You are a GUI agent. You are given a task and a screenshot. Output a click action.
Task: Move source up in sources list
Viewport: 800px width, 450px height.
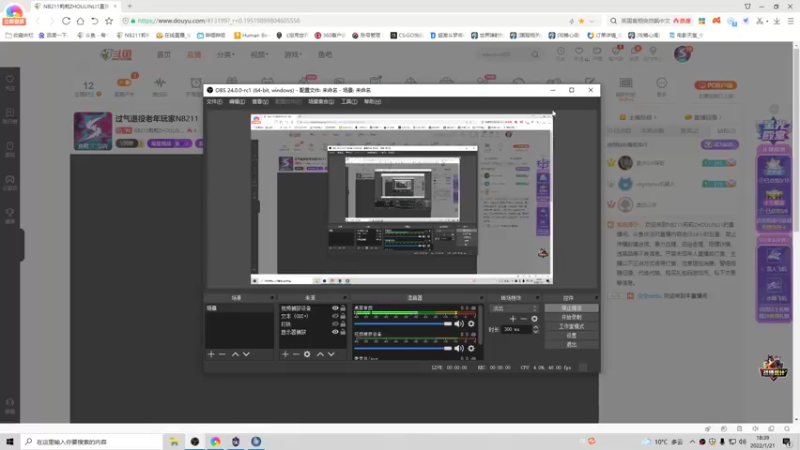pyautogui.click(x=320, y=354)
